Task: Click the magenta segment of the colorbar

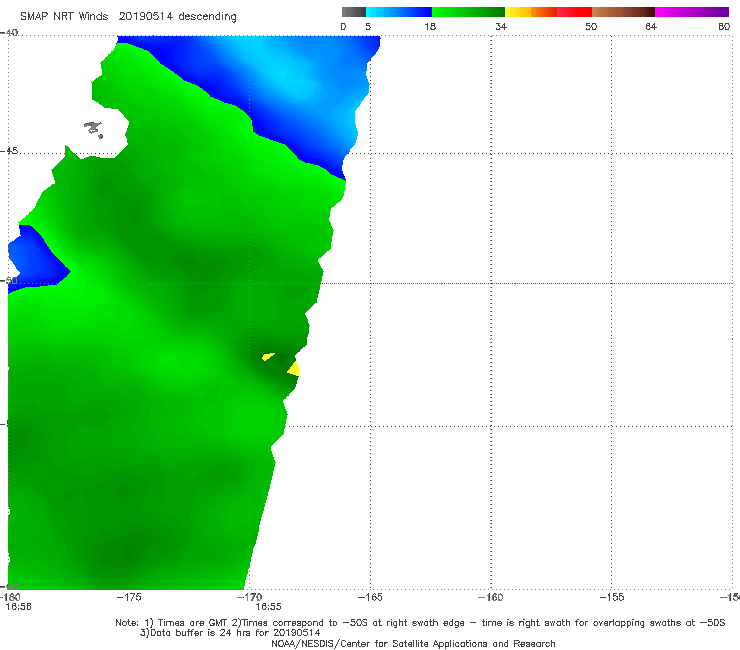Action: click(x=691, y=12)
